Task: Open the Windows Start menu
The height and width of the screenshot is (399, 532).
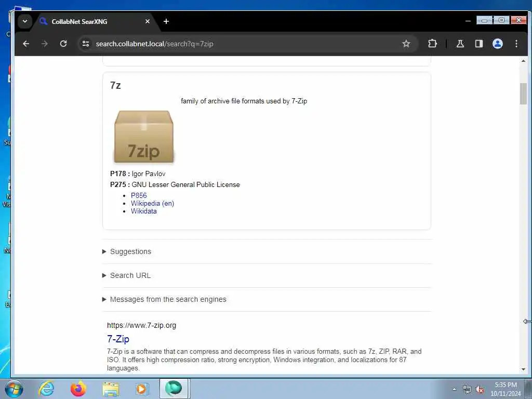Action: [x=14, y=389]
